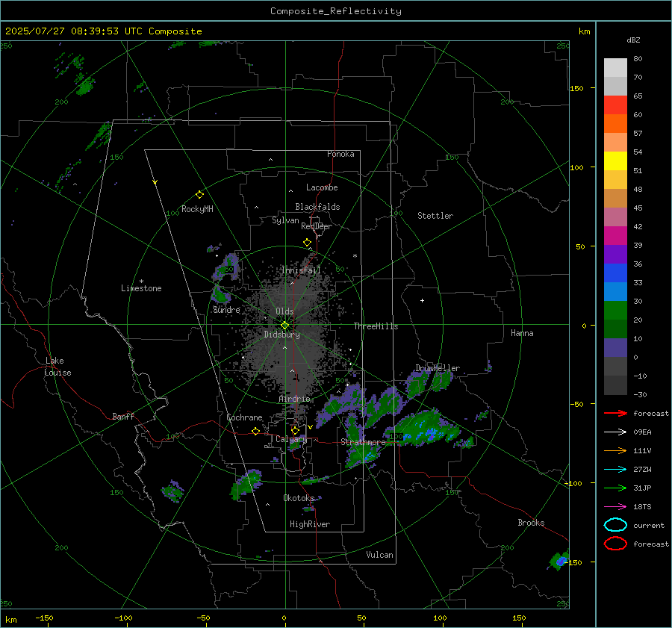Select the Ponoka city label
Image resolution: width=672 pixels, height=628 pixels.
pyautogui.click(x=340, y=154)
